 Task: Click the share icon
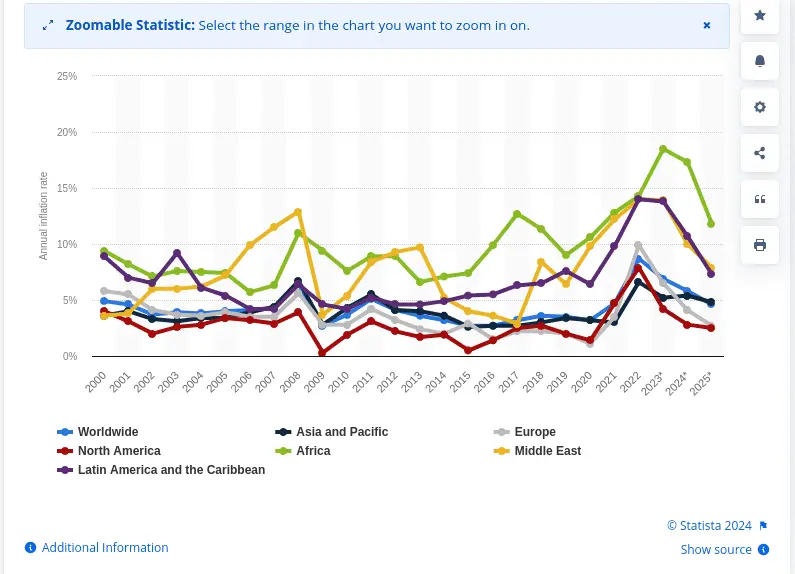[x=760, y=153]
